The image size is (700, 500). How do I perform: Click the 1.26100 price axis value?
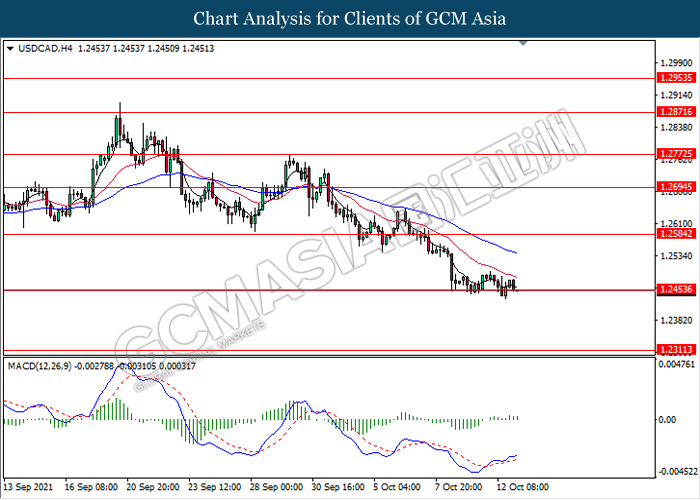676,223
